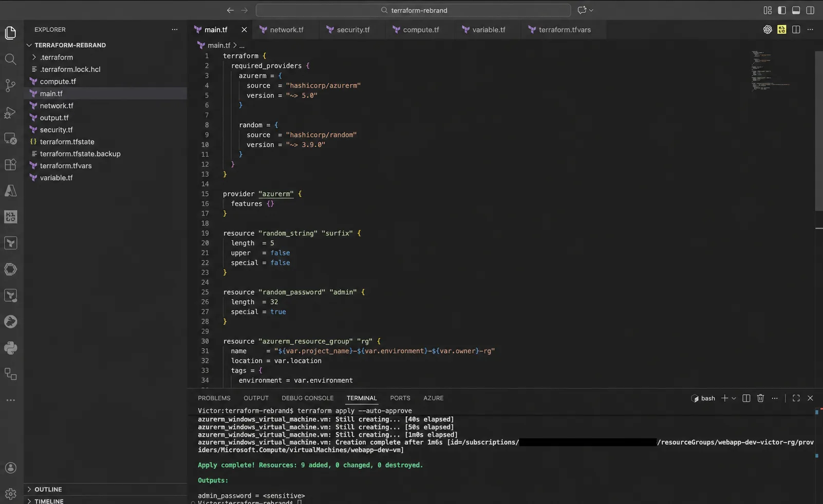Click the editor vertical scrollbar
This screenshot has height=504, width=823.
819,131
